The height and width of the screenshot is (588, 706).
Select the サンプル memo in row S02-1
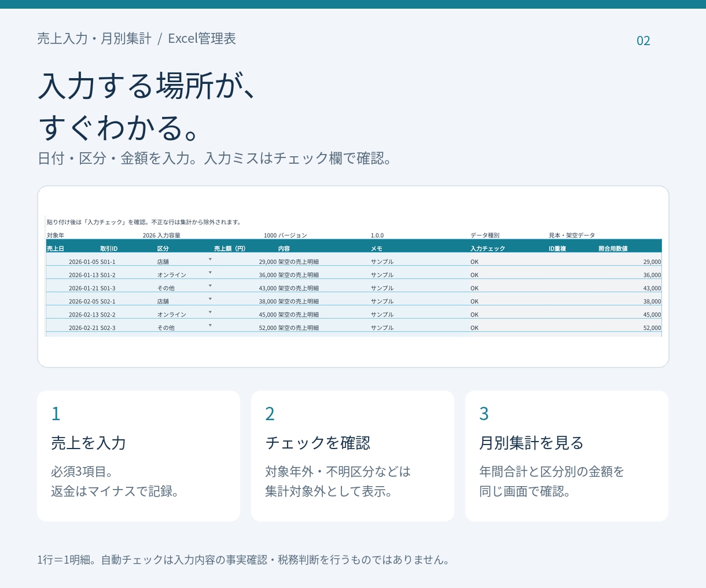(383, 302)
